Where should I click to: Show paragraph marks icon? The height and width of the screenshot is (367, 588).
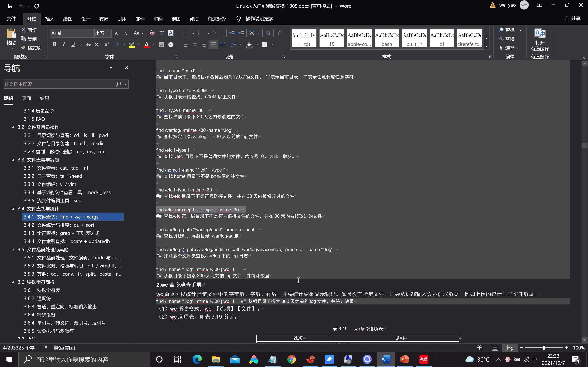[279, 33]
